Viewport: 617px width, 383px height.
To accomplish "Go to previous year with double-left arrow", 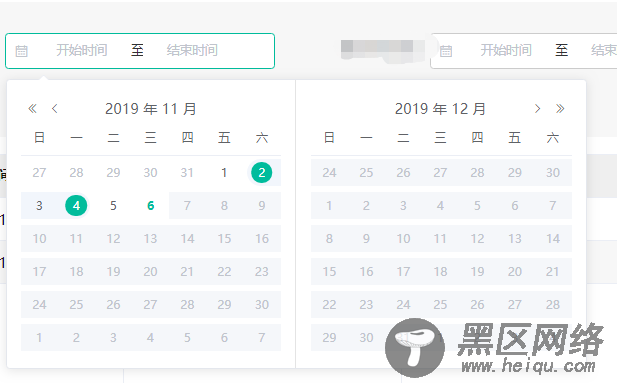I will (33, 108).
